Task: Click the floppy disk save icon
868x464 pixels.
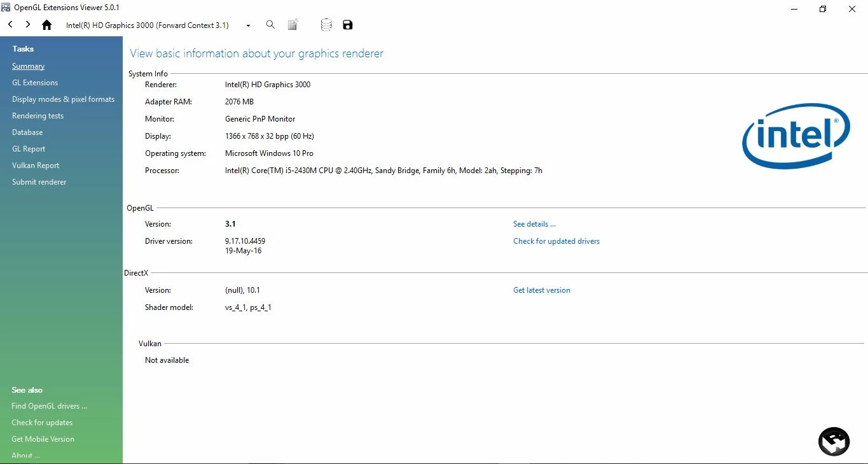Action: (x=347, y=25)
